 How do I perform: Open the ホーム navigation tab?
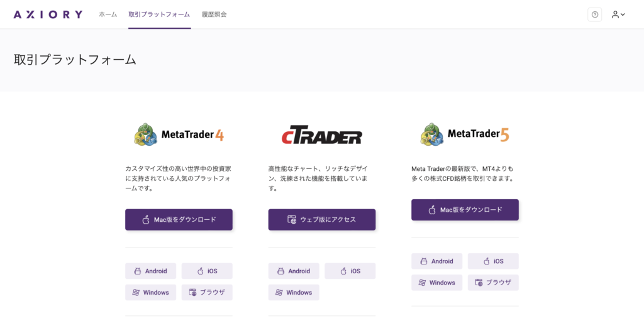point(108,14)
